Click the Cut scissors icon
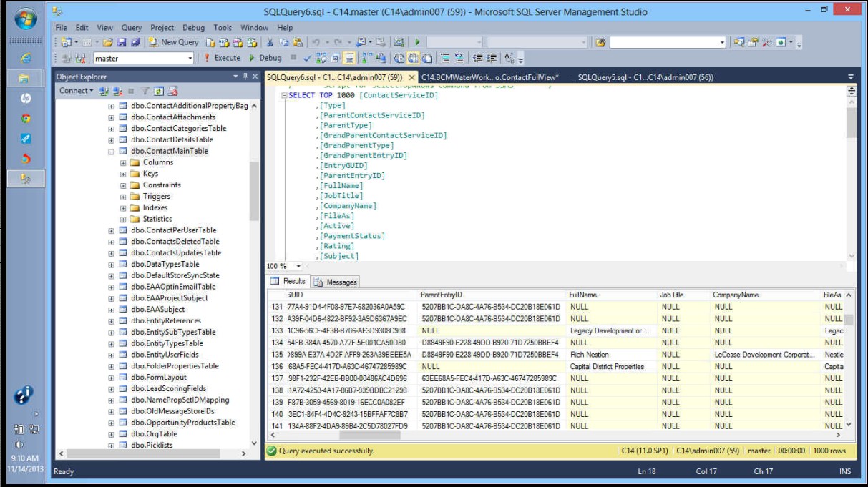The width and height of the screenshot is (868, 487). tap(270, 42)
